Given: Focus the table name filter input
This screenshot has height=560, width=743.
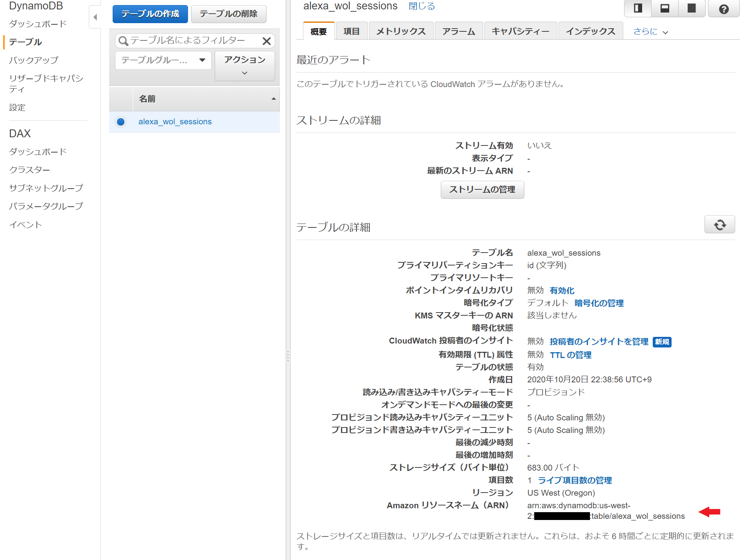Looking at the screenshot, I should (x=195, y=41).
